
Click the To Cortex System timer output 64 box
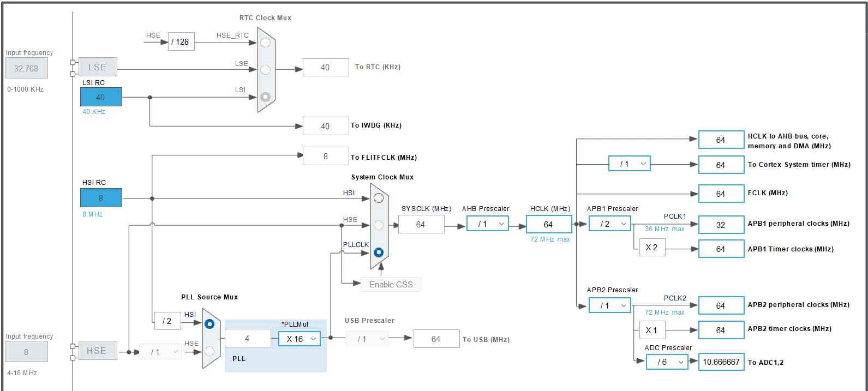pos(721,165)
